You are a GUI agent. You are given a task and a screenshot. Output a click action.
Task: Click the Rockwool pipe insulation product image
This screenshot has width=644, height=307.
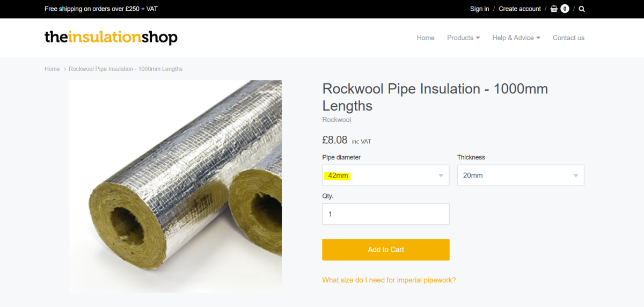[x=175, y=186]
